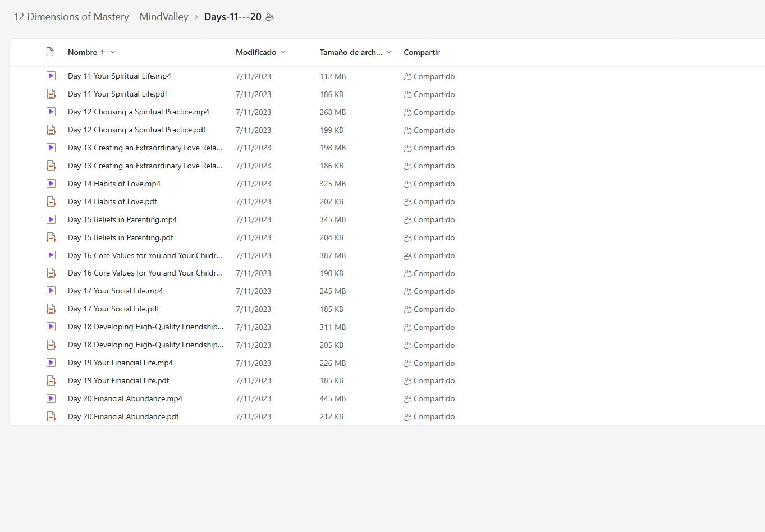
Task: Click the video icon for Day 20 Financial Abundance.mp4
Action: [51, 398]
